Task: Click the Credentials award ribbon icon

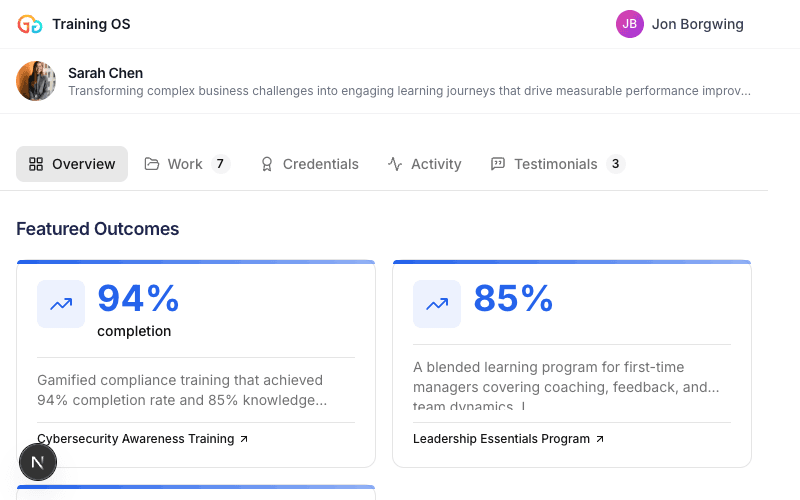Action: click(x=267, y=164)
